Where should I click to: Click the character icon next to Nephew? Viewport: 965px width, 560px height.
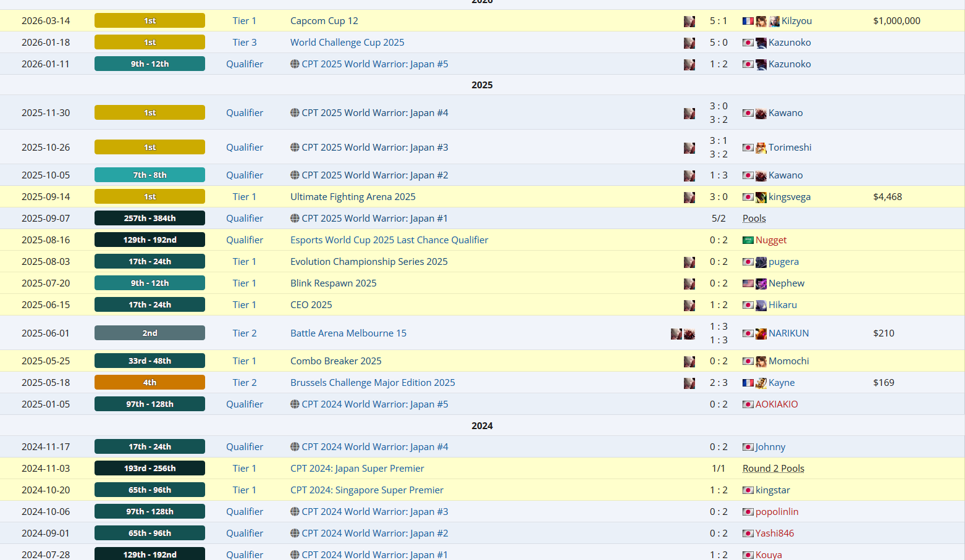(761, 284)
